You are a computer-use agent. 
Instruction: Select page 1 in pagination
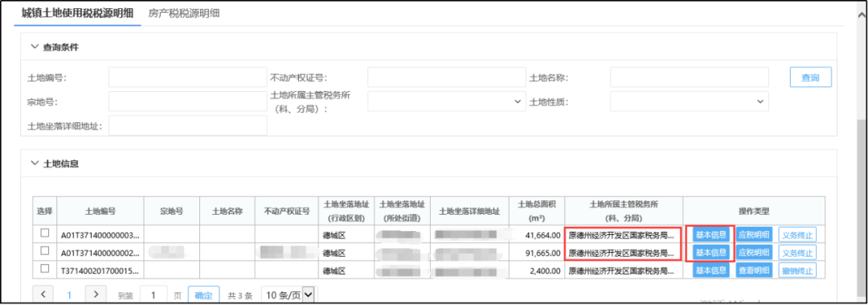pyautogui.click(x=69, y=295)
